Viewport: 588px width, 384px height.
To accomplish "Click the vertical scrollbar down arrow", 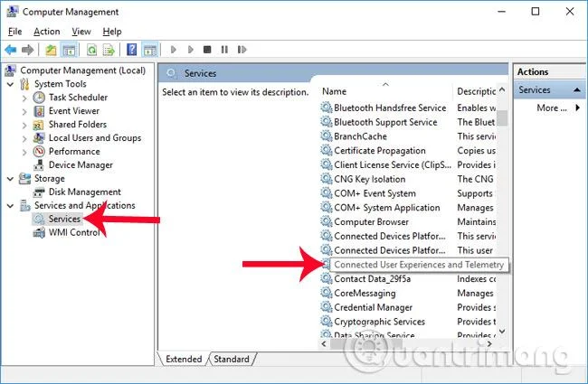I will 502,332.
